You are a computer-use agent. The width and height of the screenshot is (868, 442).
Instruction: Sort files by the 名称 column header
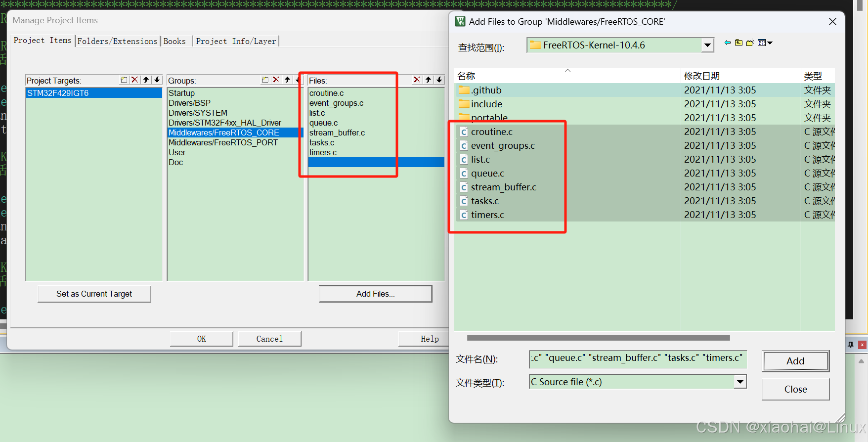[x=567, y=76]
